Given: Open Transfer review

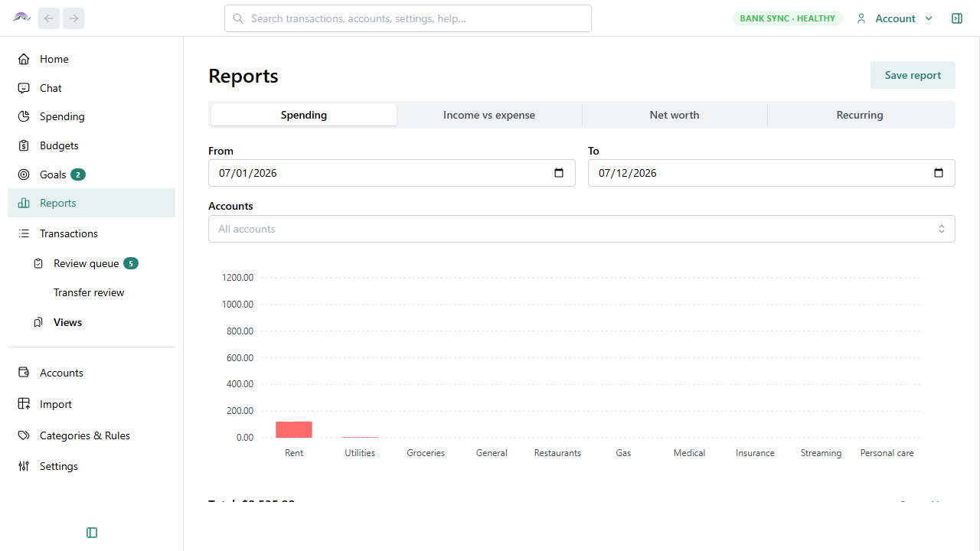Looking at the screenshot, I should coord(89,292).
